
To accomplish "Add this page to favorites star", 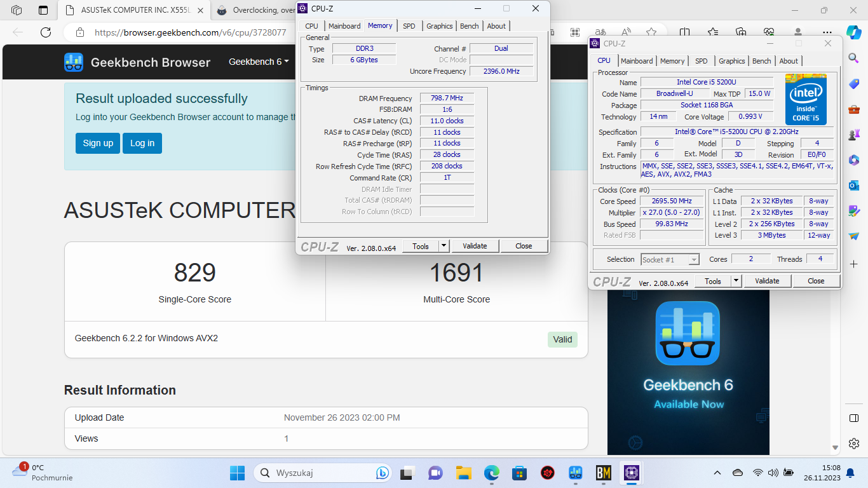I will point(651,32).
